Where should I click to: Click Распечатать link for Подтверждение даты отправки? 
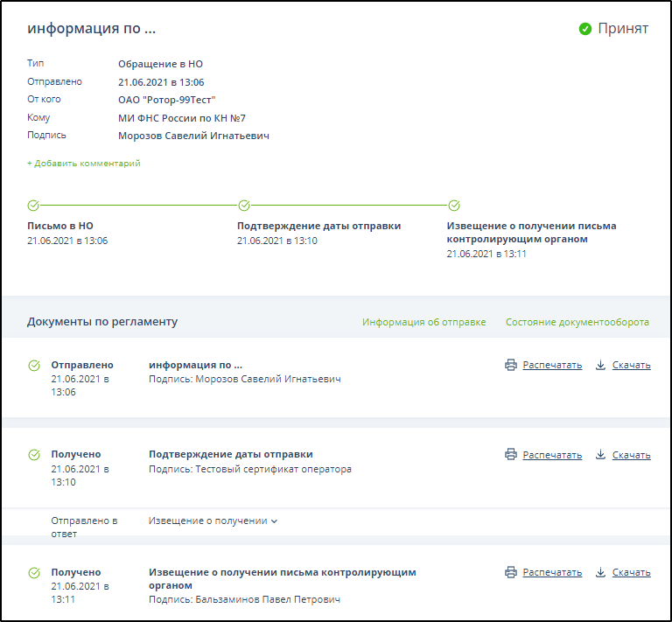552,455
